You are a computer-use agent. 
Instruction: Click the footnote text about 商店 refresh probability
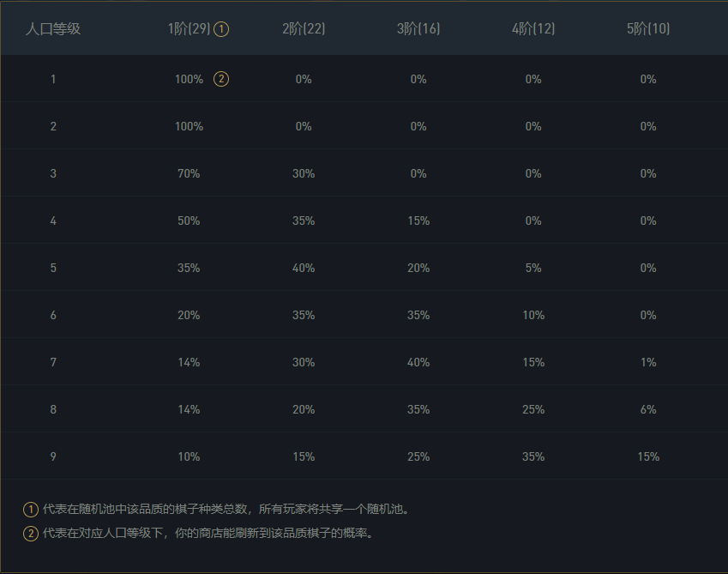[x=208, y=534]
